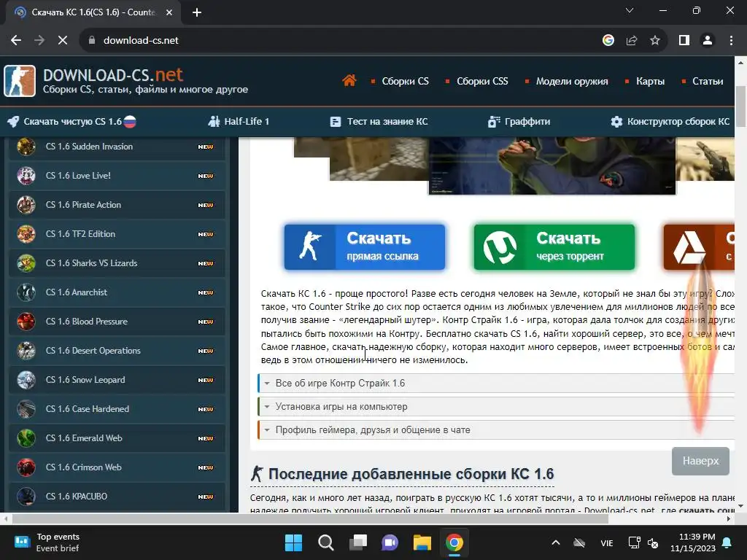Click the CS 1.6 Anarchist avatar icon
Viewport: 747px width, 560px height.
coord(26,292)
